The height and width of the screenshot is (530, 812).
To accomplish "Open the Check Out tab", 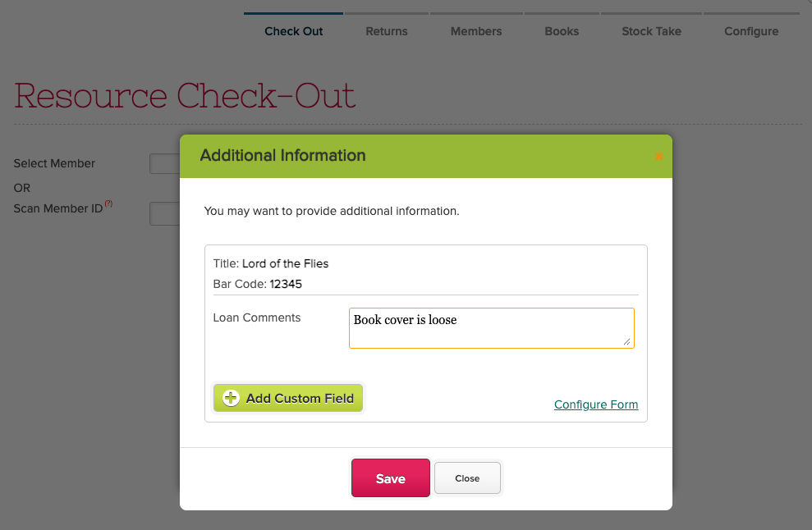I will click(293, 31).
